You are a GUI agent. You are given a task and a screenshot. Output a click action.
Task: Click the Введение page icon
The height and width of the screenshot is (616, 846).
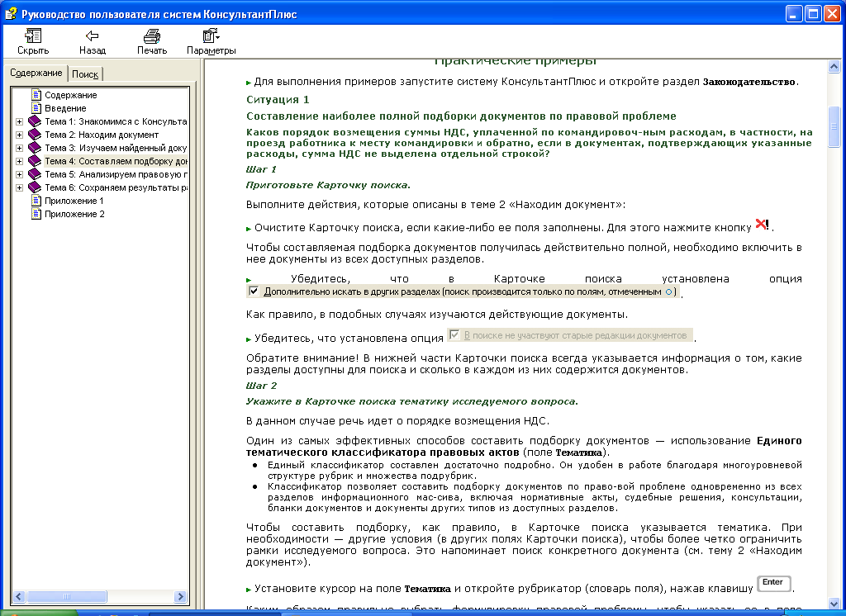tap(36, 108)
